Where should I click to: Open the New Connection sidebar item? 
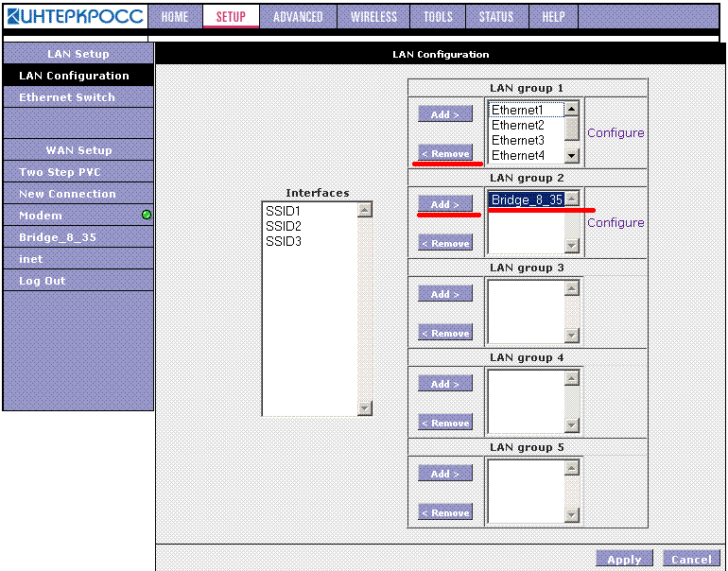coord(67,194)
